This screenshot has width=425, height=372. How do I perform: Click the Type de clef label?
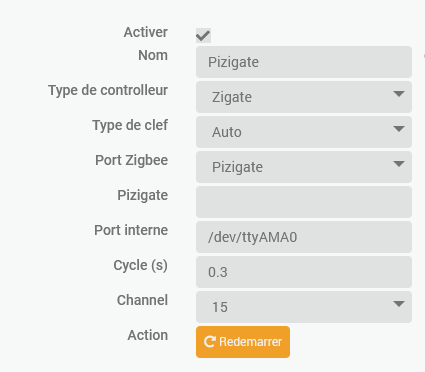(130, 125)
